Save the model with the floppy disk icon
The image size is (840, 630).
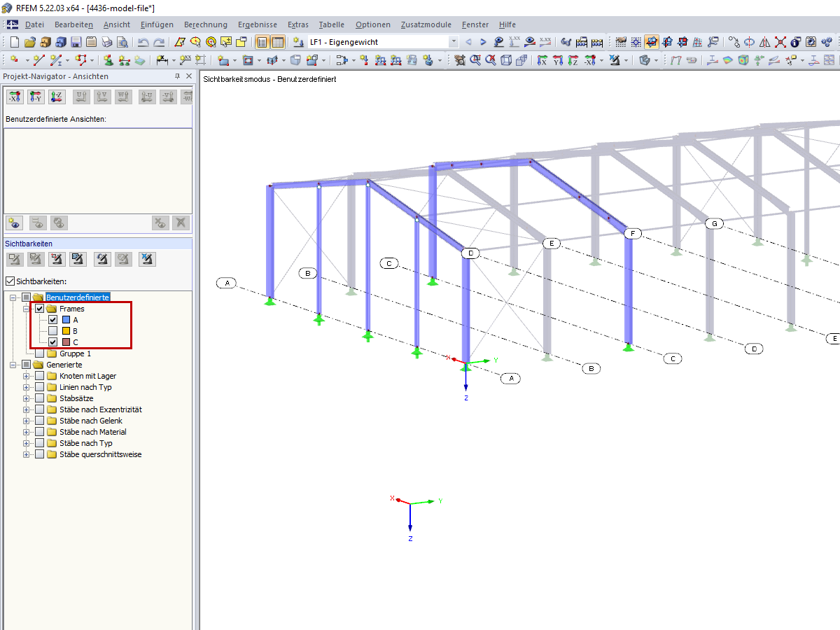click(x=76, y=42)
